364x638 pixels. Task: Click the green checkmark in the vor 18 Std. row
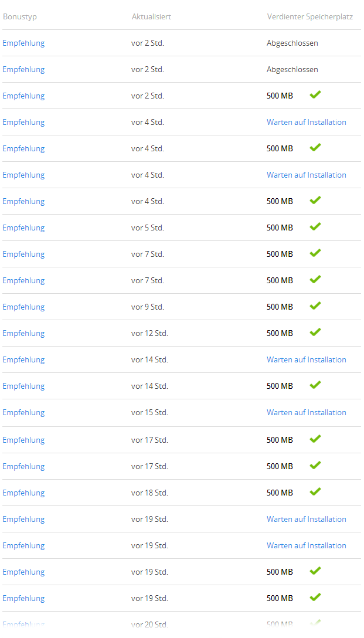coord(315,491)
